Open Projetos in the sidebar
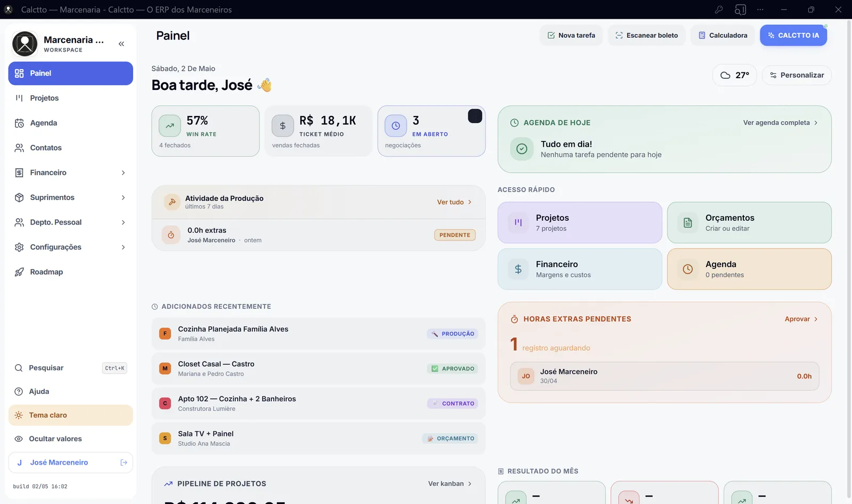The height and width of the screenshot is (504, 852). [71, 98]
